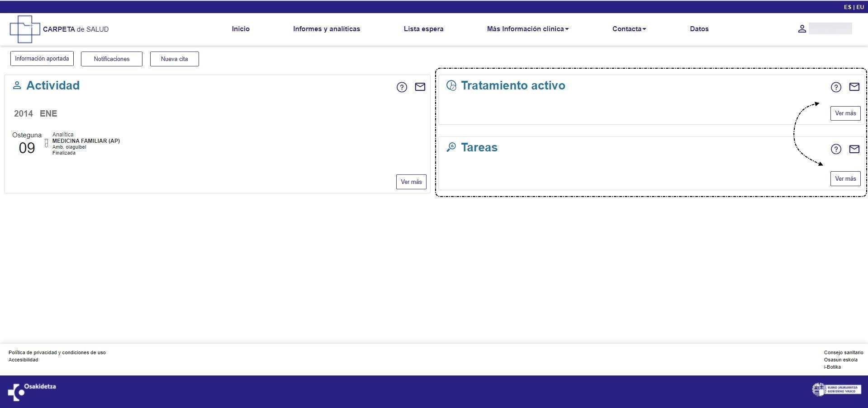868x408 pixels.
Task: Click the Finalizada status text
Action: pyautogui.click(x=64, y=153)
